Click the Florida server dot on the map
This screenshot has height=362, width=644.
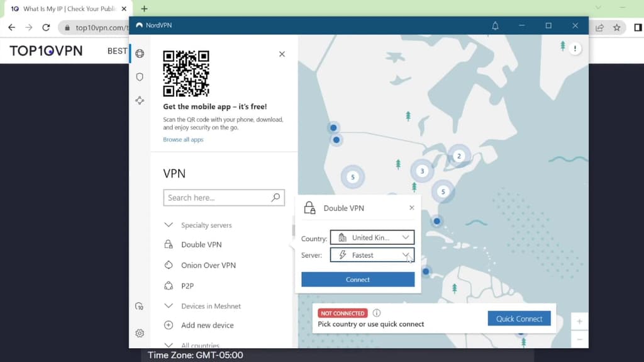[436, 222]
